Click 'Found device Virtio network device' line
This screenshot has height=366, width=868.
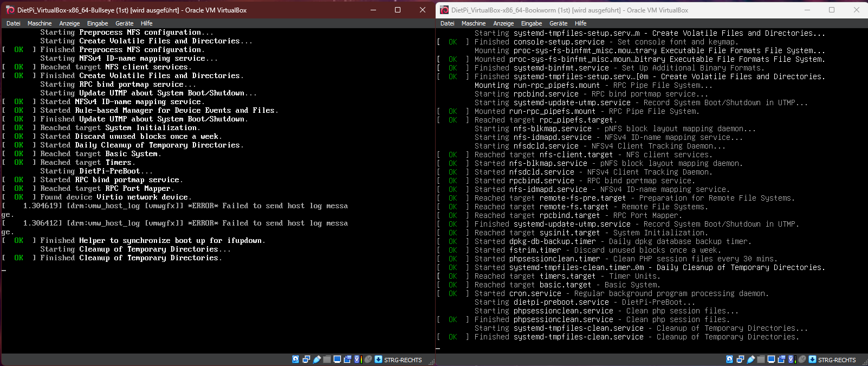click(x=96, y=197)
